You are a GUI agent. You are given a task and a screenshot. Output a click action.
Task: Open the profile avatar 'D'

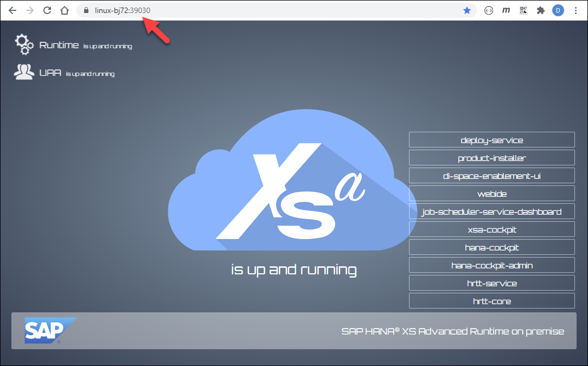pos(558,10)
